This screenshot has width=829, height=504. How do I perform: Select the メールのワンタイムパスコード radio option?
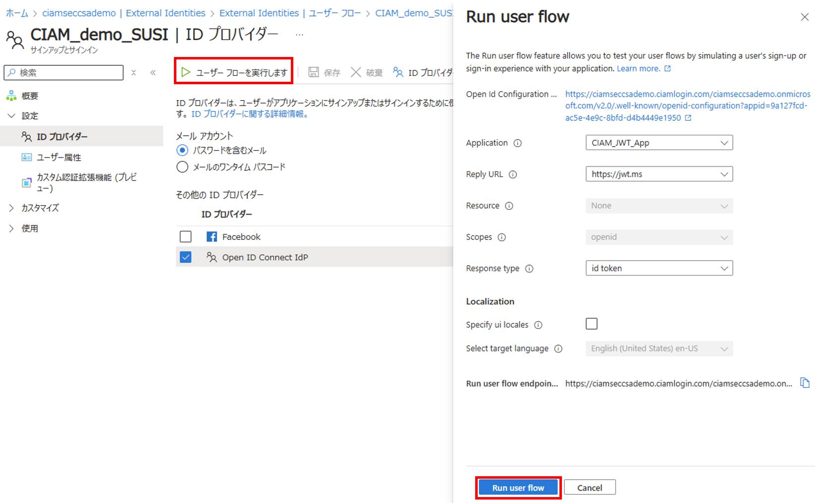[182, 167]
